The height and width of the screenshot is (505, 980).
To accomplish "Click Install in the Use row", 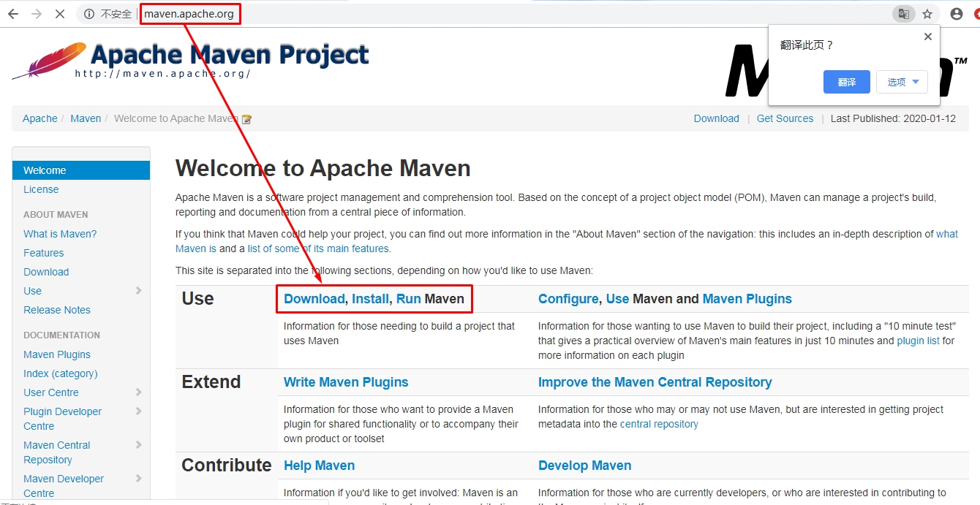I will (371, 298).
